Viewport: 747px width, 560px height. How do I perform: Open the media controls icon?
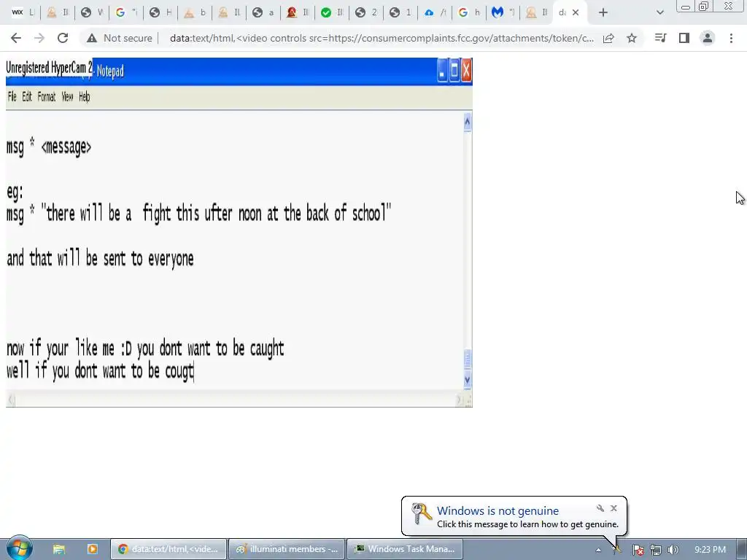[660, 38]
